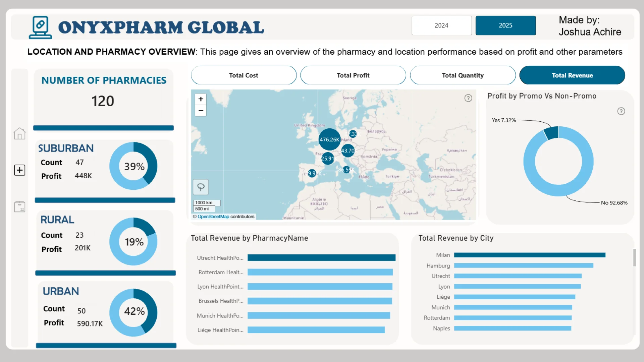
Task: Click the Yes slice of promo donut
Action: pyautogui.click(x=552, y=133)
